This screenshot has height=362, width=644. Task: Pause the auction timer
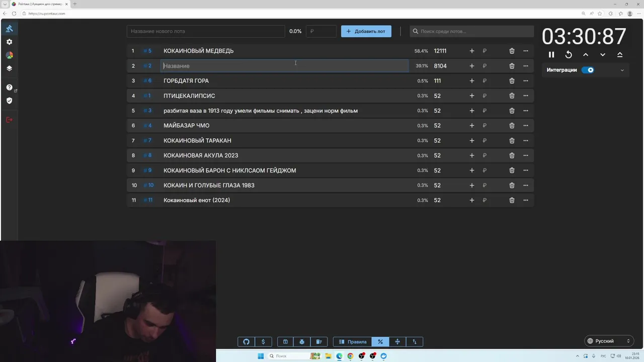[x=551, y=54]
